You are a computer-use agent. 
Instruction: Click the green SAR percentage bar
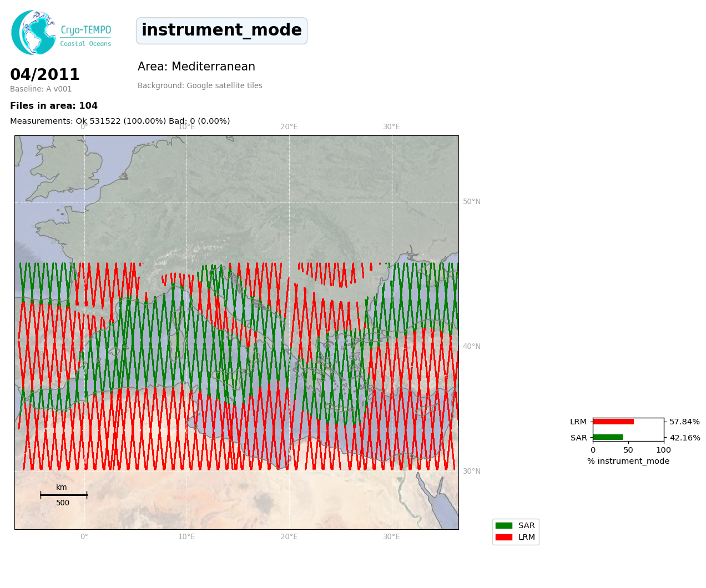[x=608, y=438]
